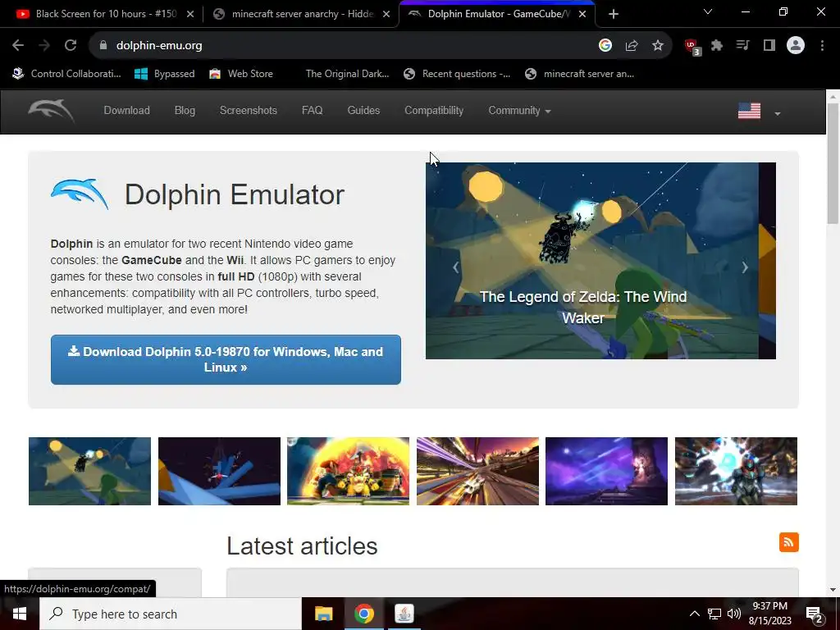
Task: Select the purple night sky thumbnail
Action: [606, 471]
